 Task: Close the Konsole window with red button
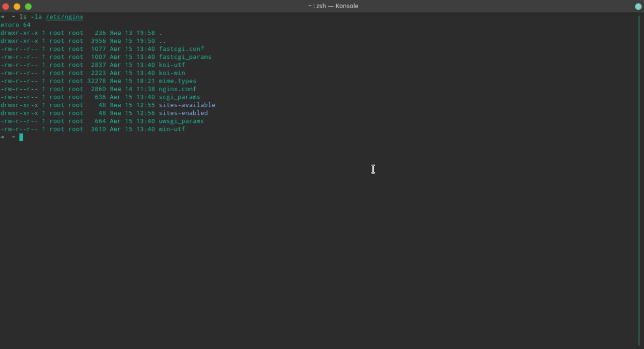pyautogui.click(x=6, y=7)
